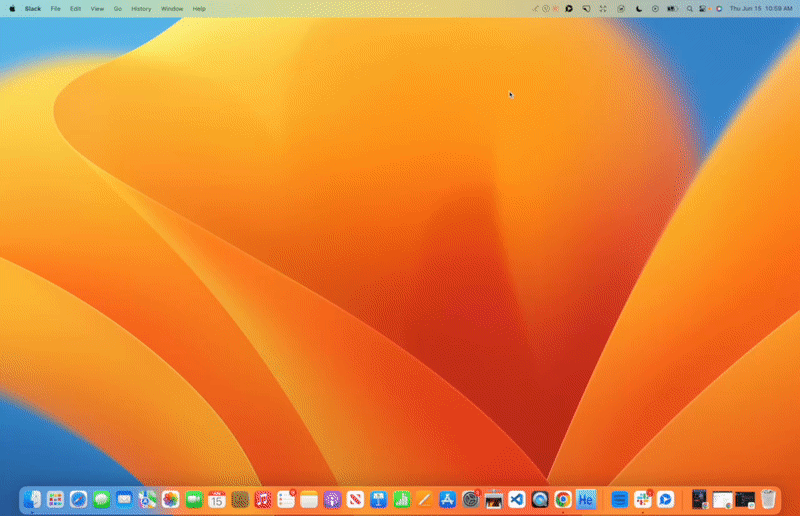Launch Visual Studio Code from Dock
The height and width of the screenshot is (516, 800).
tap(517, 499)
